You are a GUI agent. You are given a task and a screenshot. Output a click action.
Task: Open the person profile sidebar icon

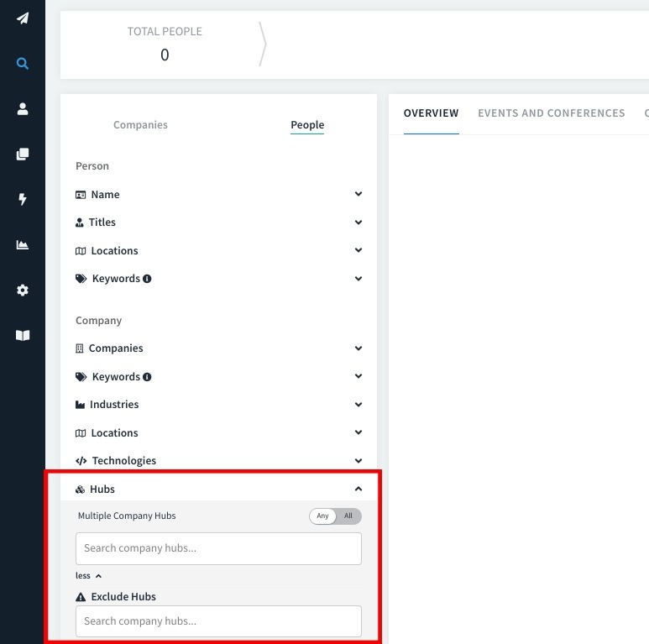(23, 109)
